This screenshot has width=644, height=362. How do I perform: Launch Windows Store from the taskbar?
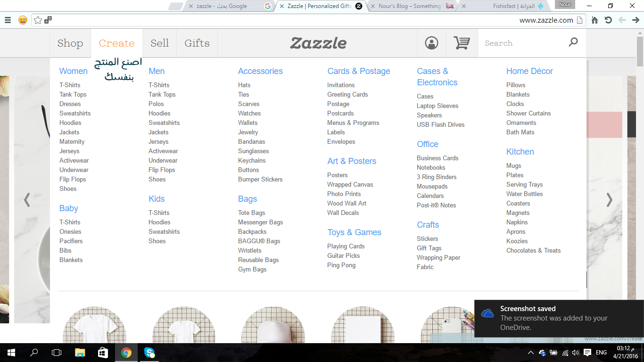(103, 353)
